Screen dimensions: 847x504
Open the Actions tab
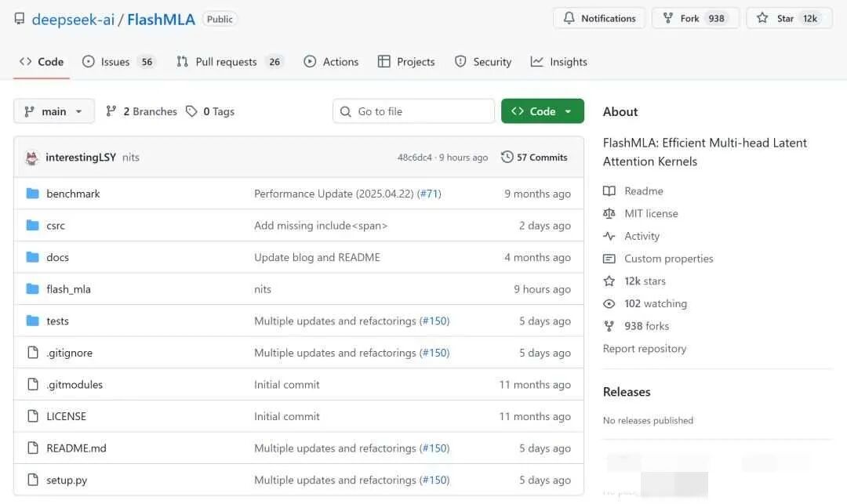[x=331, y=61]
